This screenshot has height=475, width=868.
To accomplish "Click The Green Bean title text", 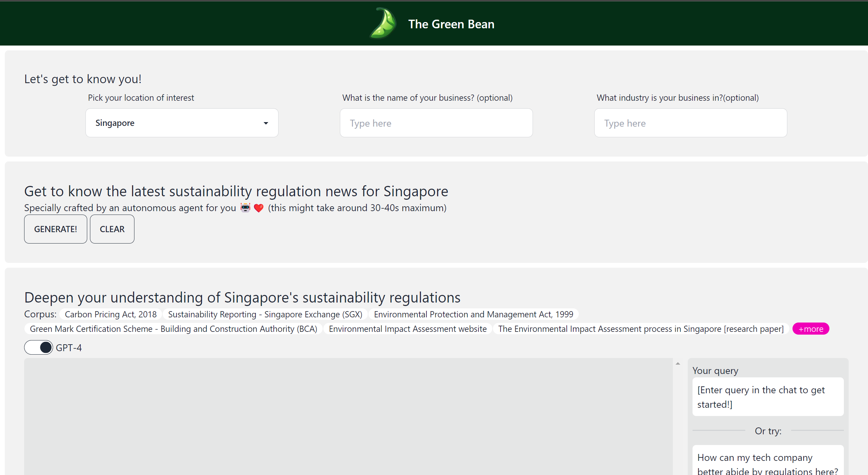I will coord(451,24).
